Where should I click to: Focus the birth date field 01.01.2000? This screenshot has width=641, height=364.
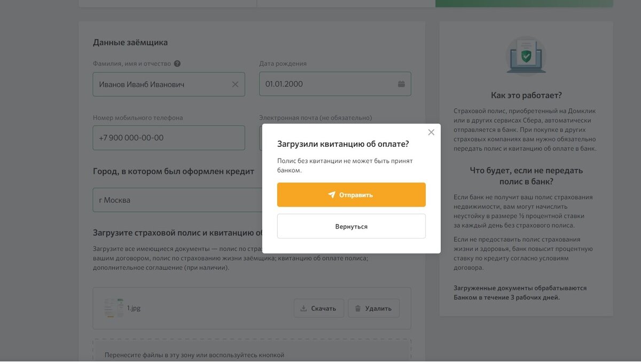[x=335, y=84]
